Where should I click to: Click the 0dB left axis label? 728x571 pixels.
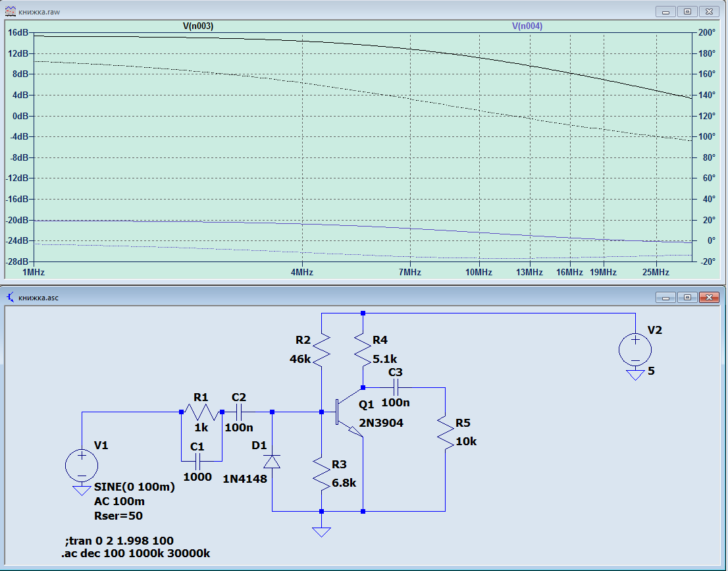pyautogui.click(x=20, y=116)
